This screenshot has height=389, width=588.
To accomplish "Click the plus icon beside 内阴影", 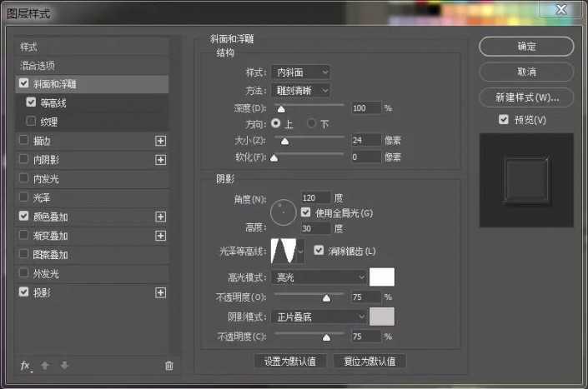I will click(x=161, y=159).
